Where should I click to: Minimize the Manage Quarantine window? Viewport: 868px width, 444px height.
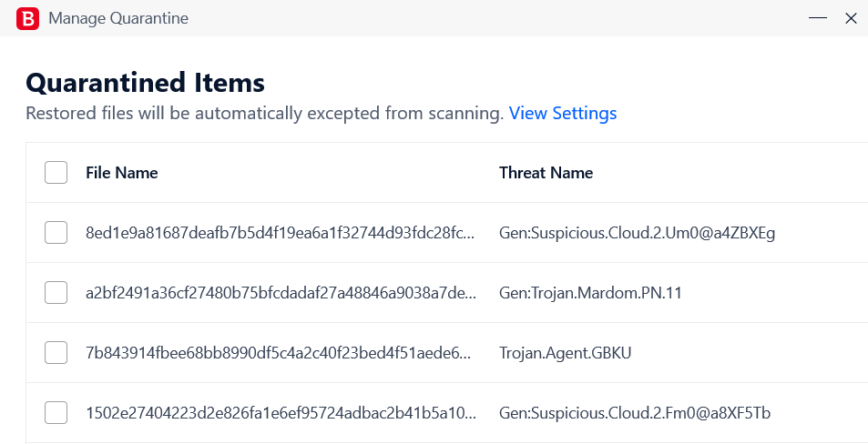pyautogui.click(x=818, y=18)
